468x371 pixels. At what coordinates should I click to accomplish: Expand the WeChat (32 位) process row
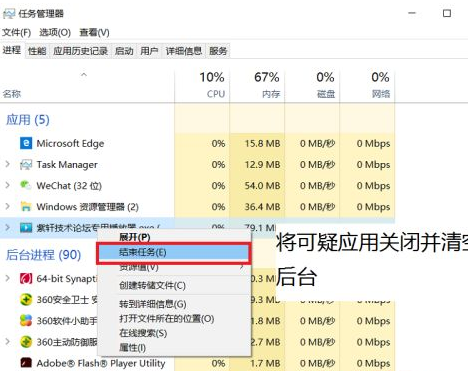tap(7, 185)
